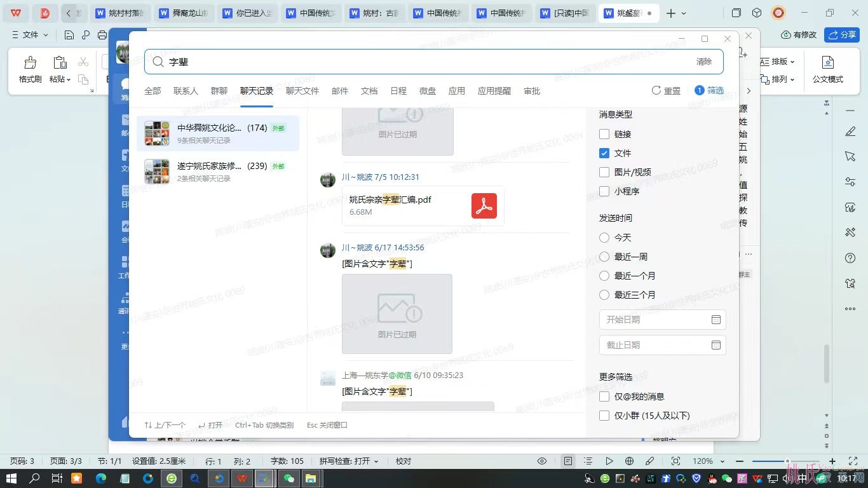Open the 文件 menu dropdown in WPS
The height and width of the screenshot is (488, 868).
pos(31,35)
